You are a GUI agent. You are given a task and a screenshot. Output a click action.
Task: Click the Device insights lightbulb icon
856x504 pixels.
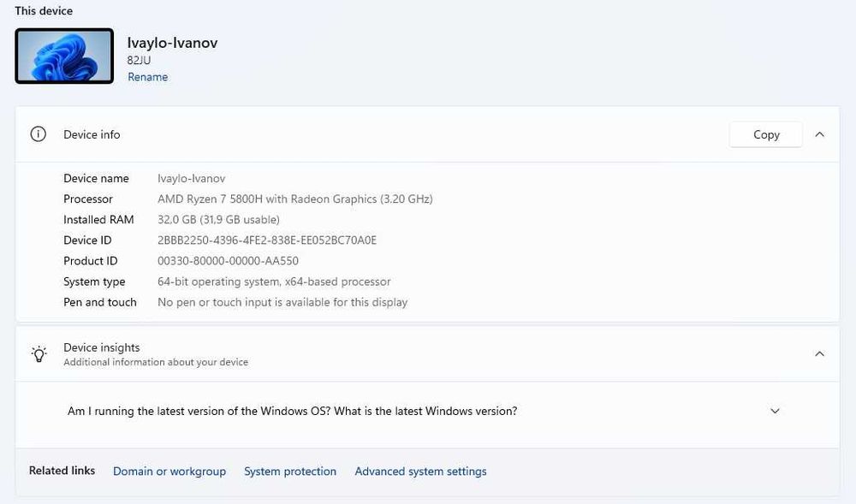pos(39,354)
